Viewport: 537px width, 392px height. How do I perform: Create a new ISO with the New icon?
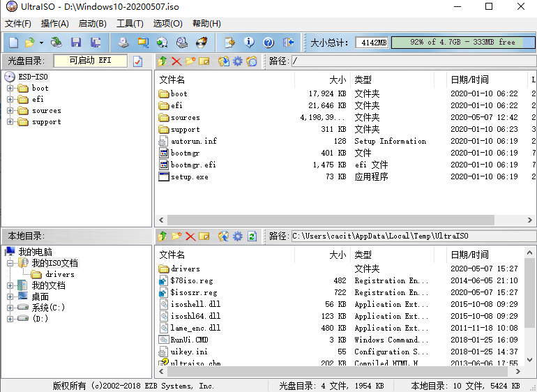click(13, 43)
